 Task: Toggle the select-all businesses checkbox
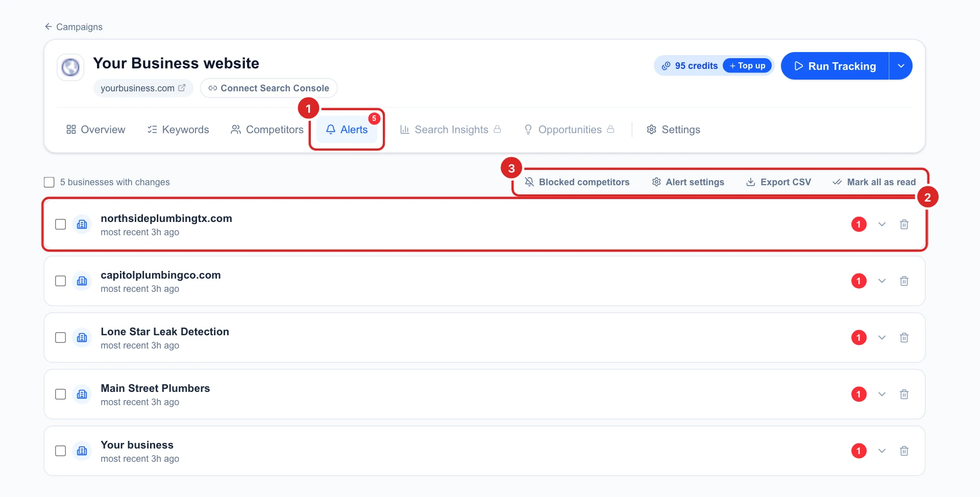(x=49, y=182)
